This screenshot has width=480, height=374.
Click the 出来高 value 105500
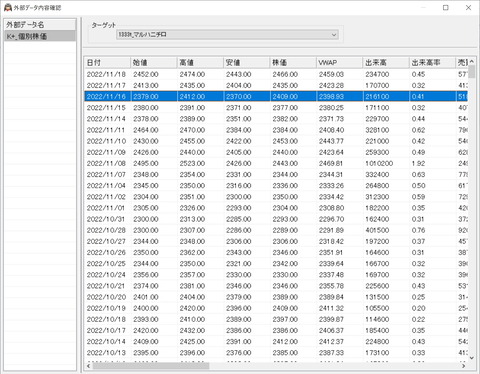click(377, 308)
